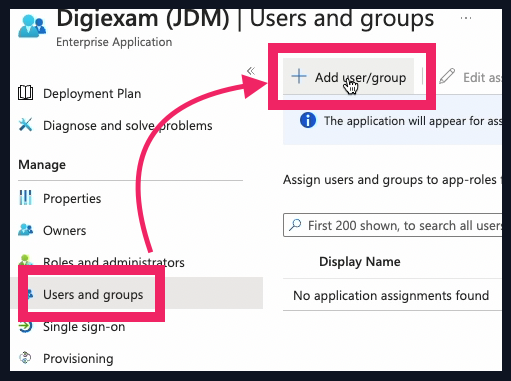Click the No application assignments found row
Screen dimensions: 511x381
(x=392, y=295)
